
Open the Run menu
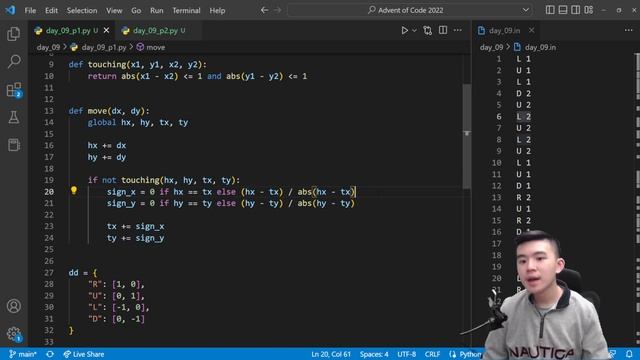(156, 11)
